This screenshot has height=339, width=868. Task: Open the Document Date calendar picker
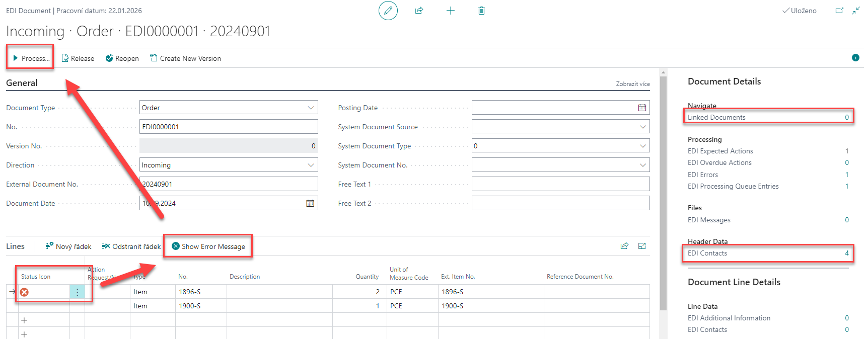310,203
